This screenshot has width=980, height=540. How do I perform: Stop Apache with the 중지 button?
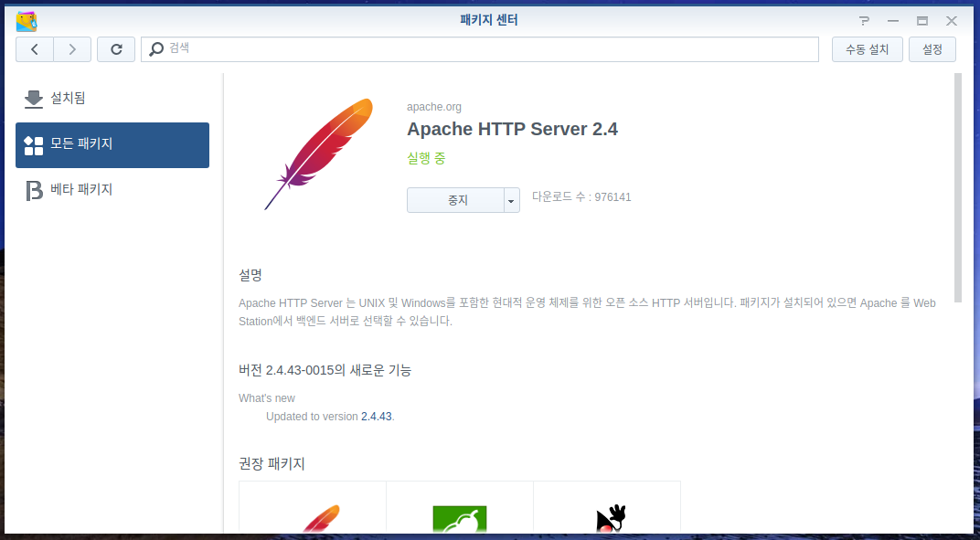point(455,200)
